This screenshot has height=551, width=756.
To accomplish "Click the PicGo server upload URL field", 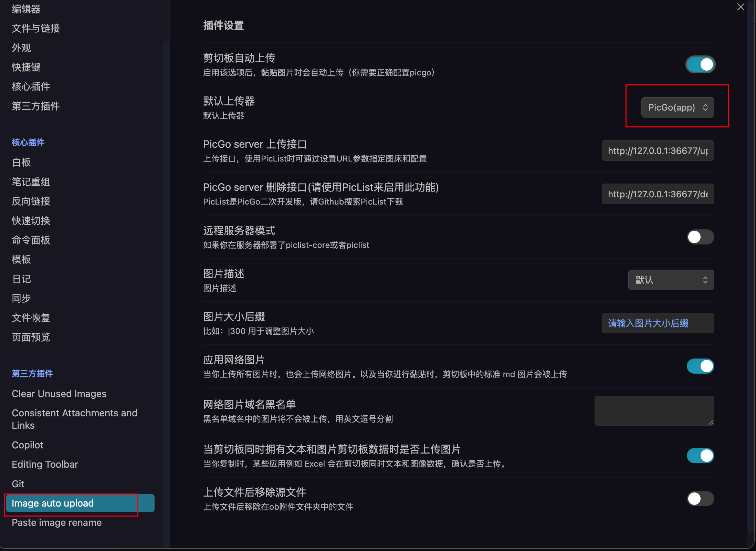I will (x=658, y=151).
